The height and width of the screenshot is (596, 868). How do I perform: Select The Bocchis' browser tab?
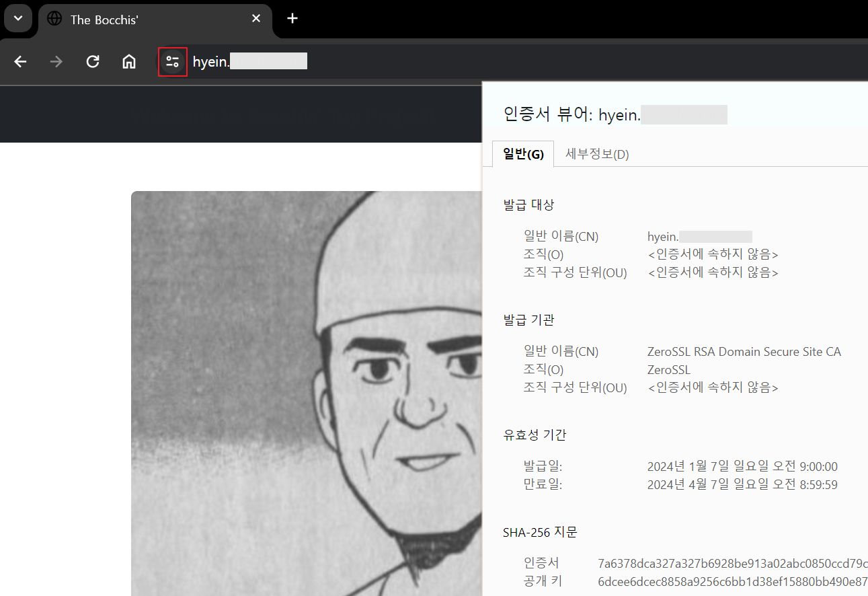click(155, 20)
